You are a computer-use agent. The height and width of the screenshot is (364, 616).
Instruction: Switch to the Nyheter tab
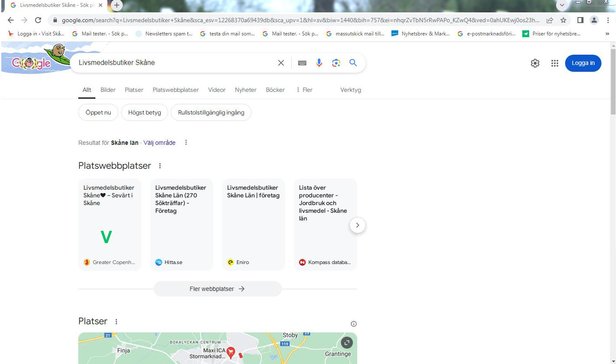coord(246,90)
